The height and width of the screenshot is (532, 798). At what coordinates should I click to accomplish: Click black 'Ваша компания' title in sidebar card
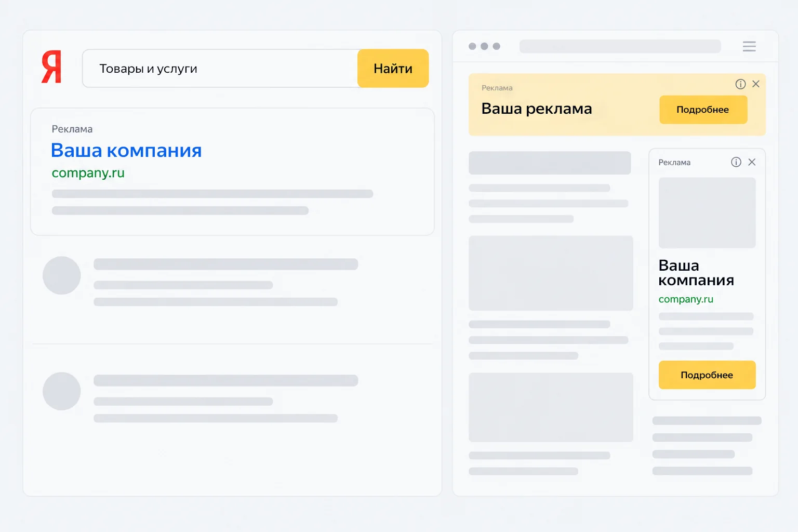(x=696, y=273)
